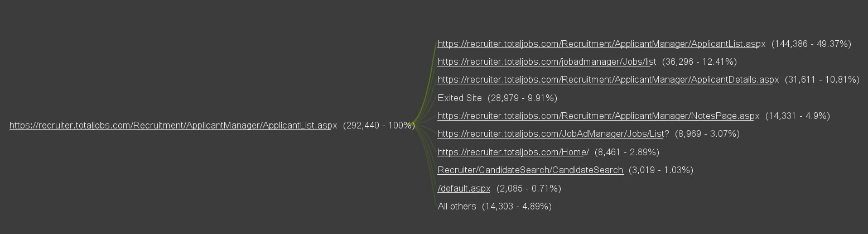This screenshot has height=234, width=868.
Task: Click the (8,461 - 2.89%) count label
Action: point(627,152)
